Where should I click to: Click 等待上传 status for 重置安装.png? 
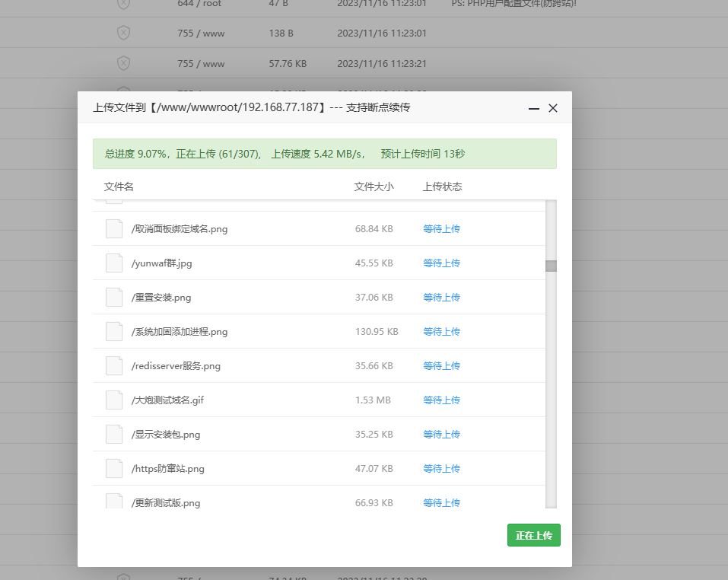click(x=441, y=297)
